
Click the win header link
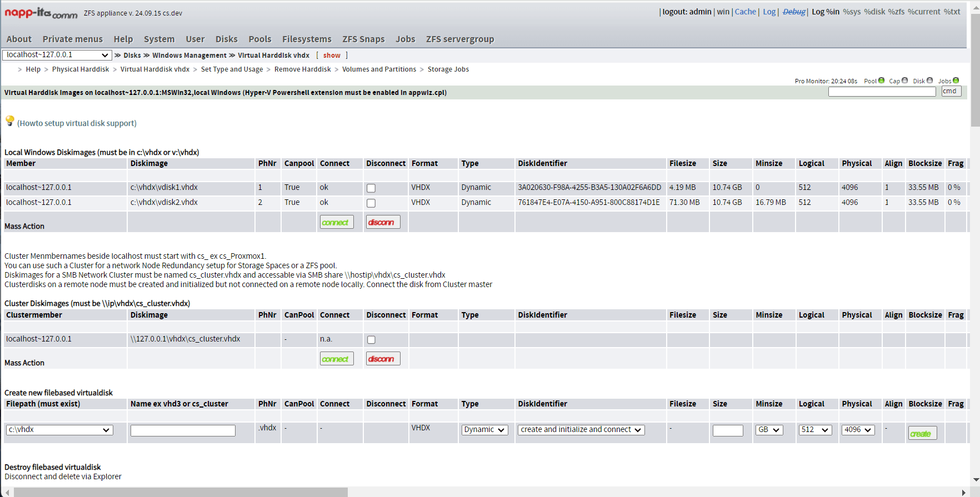coord(723,12)
